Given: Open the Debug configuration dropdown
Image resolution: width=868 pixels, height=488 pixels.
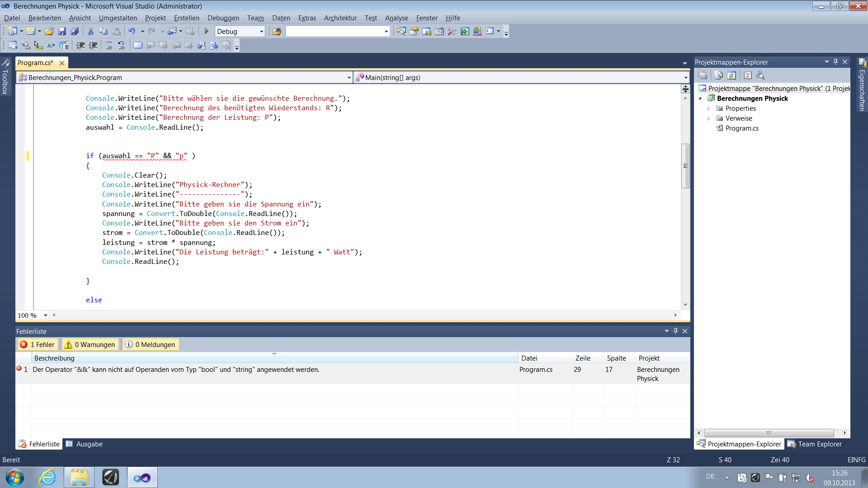Looking at the screenshot, I should [x=261, y=31].
